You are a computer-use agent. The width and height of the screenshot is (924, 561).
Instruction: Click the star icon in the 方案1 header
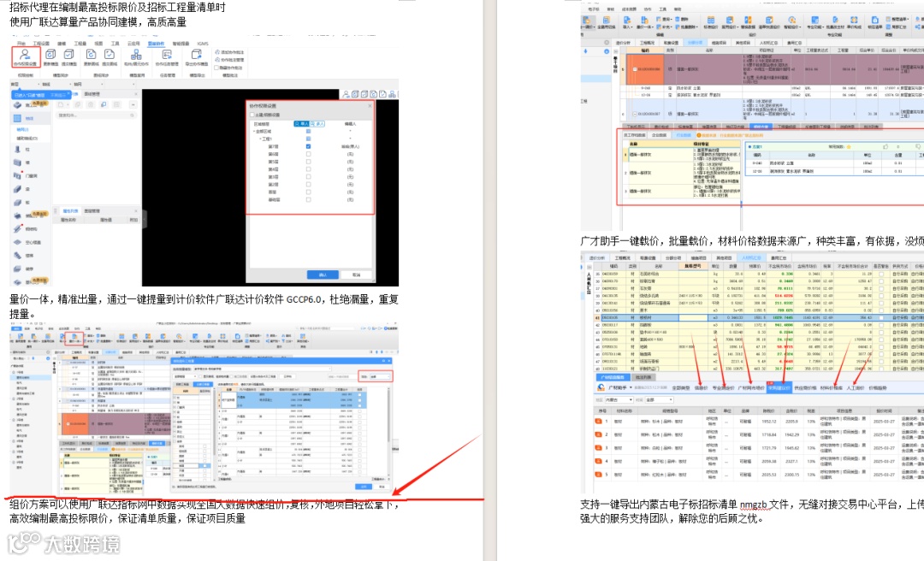(x=850, y=147)
